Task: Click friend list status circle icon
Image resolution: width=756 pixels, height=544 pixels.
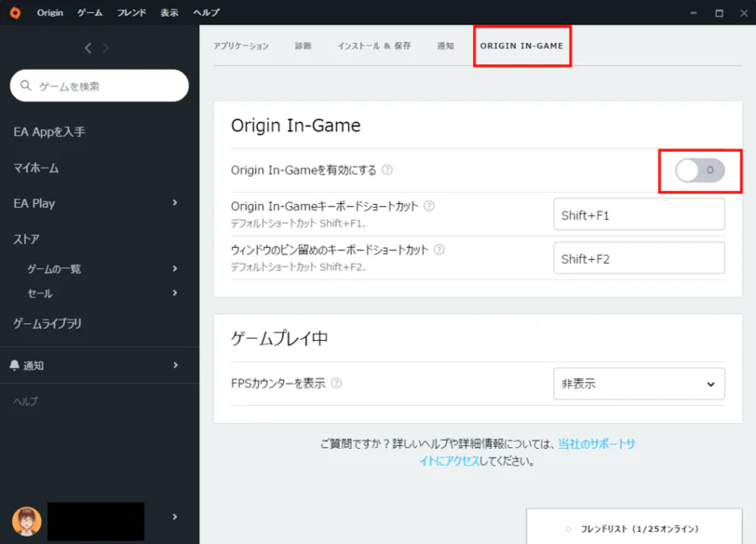Action: (568, 529)
